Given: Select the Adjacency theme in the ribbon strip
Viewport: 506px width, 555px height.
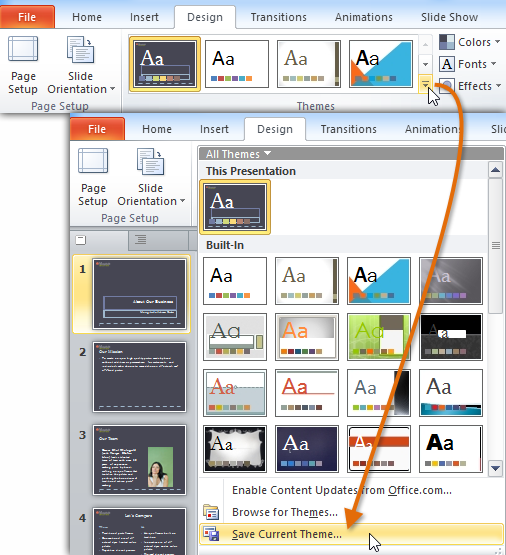Looking at the screenshot, I should click(x=309, y=64).
